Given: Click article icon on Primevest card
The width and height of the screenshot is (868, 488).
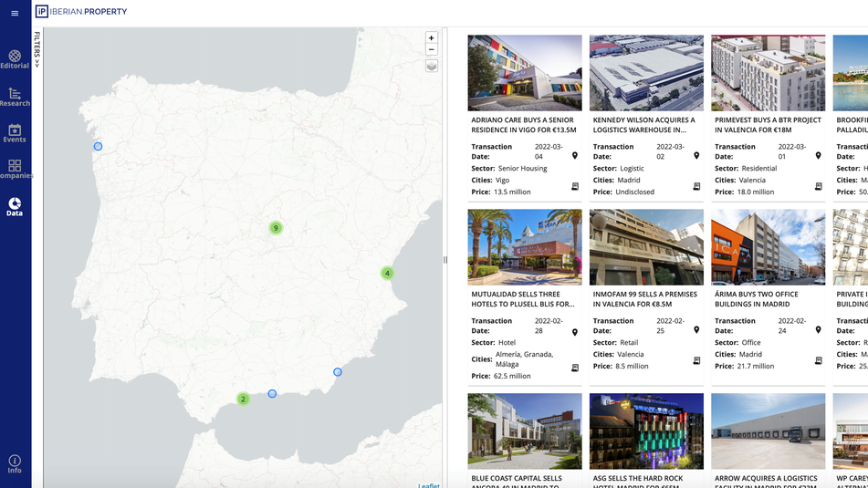Looking at the screenshot, I should (x=819, y=187).
